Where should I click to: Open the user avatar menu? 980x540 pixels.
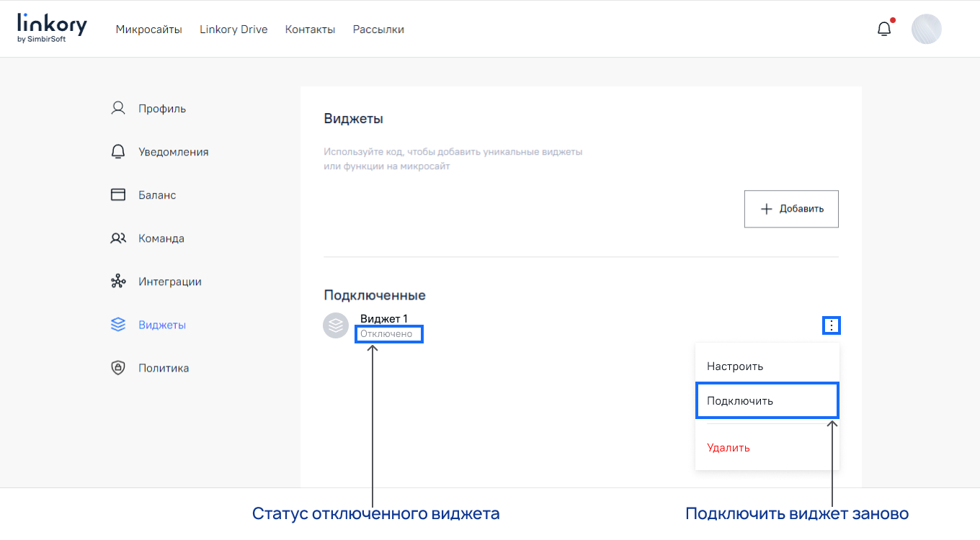(x=927, y=29)
